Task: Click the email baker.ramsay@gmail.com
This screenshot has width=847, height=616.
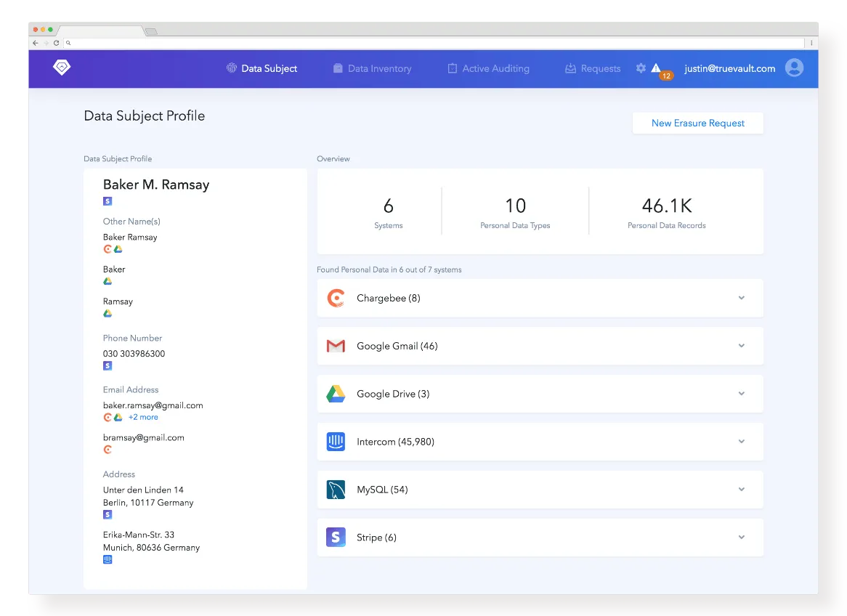Action: tap(153, 405)
